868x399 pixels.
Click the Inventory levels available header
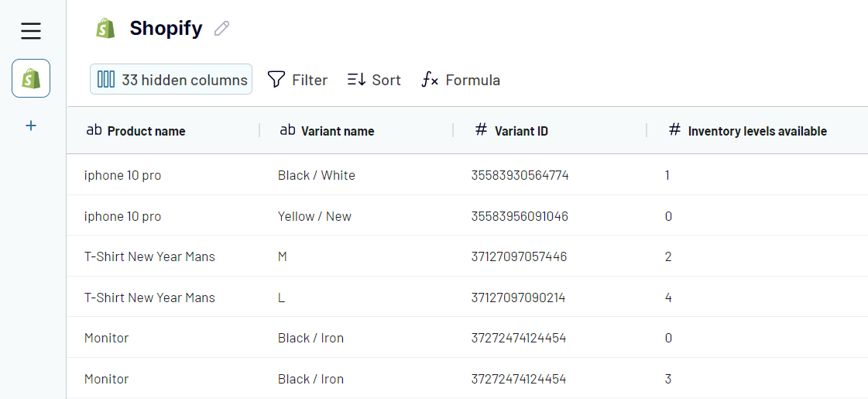click(756, 131)
